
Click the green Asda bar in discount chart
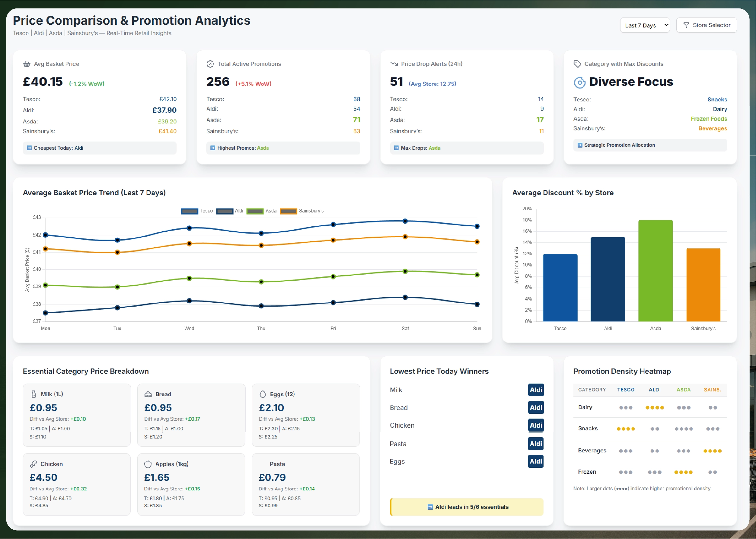point(655,270)
